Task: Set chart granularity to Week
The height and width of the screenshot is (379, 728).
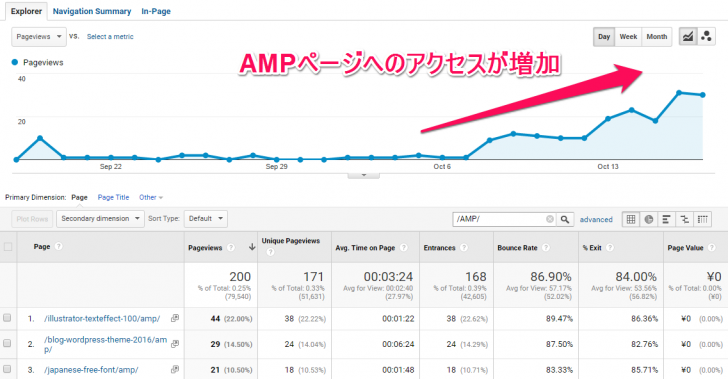Action: [x=628, y=37]
